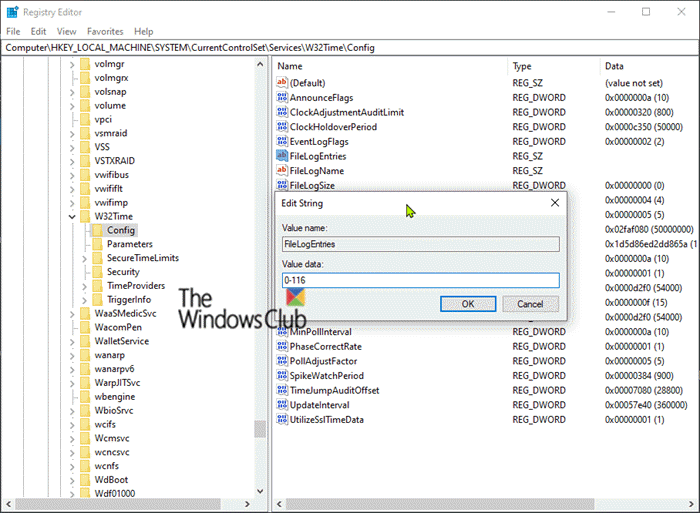
Task: Click OK in Edit String dialog
Action: 468,304
